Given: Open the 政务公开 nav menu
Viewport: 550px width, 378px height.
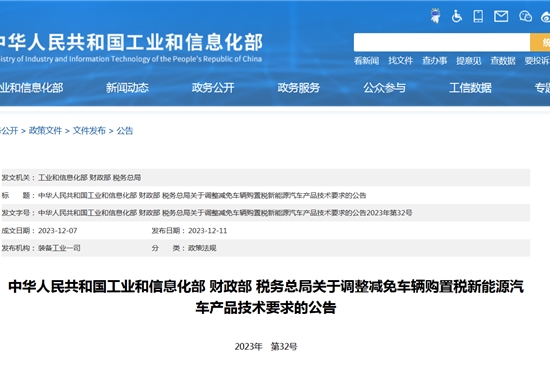Looking at the screenshot, I should [x=213, y=88].
